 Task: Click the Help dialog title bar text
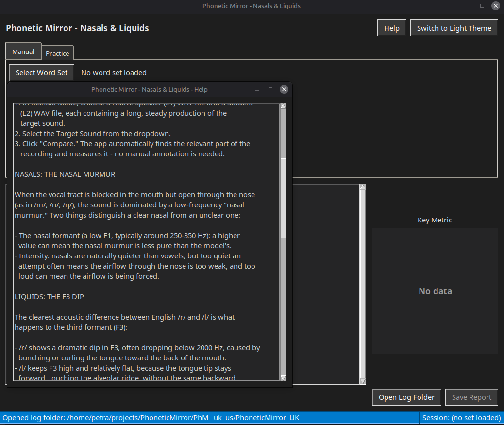tap(149, 90)
